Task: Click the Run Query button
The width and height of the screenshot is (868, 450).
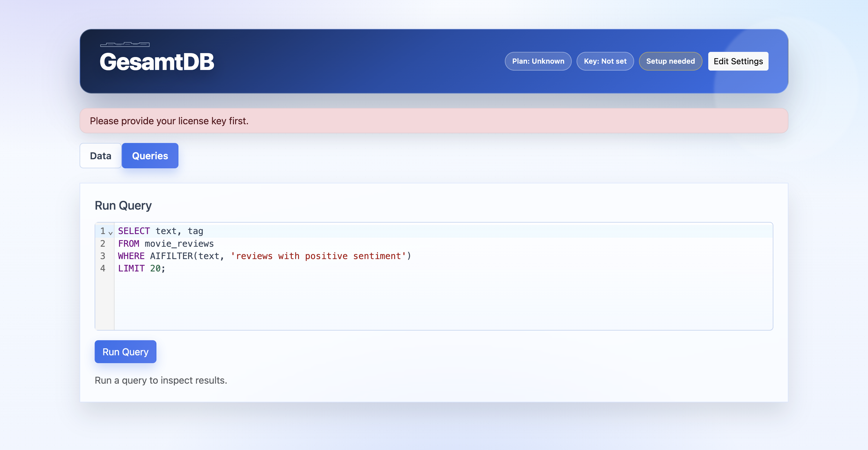Action: tap(125, 352)
